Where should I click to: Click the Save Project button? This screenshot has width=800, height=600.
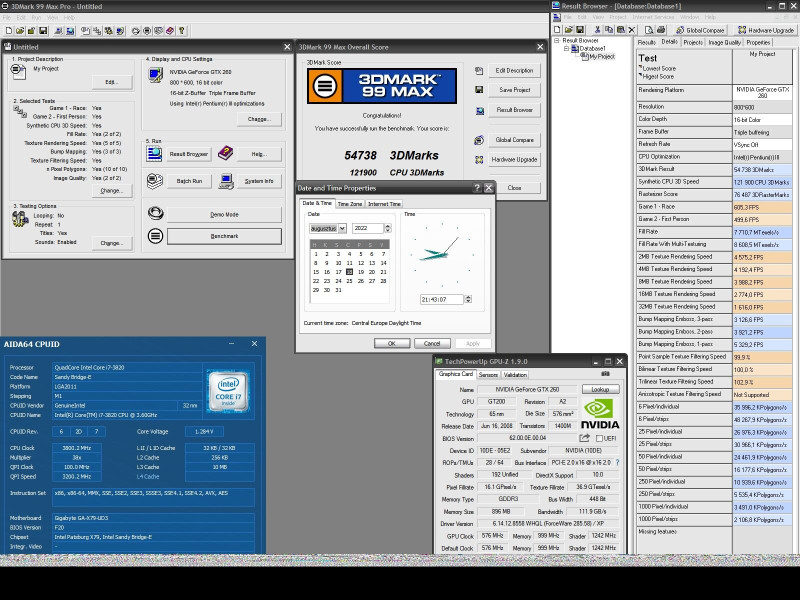click(x=514, y=90)
